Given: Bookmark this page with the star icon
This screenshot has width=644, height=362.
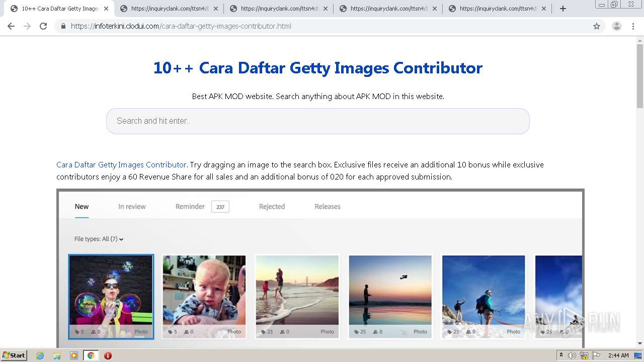Looking at the screenshot, I should [x=597, y=26].
